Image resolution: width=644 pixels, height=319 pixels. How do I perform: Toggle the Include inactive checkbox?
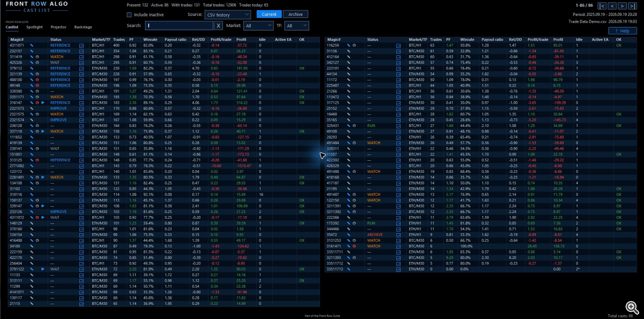point(129,15)
